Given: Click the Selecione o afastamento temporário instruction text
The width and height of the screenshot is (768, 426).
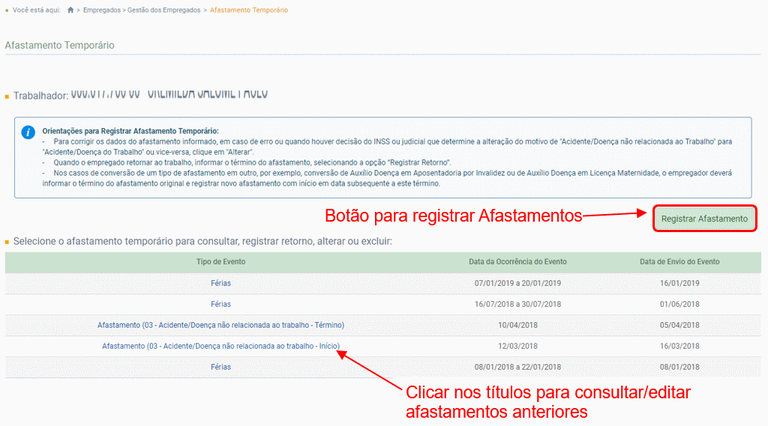Looking at the screenshot, I should [203, 241].
